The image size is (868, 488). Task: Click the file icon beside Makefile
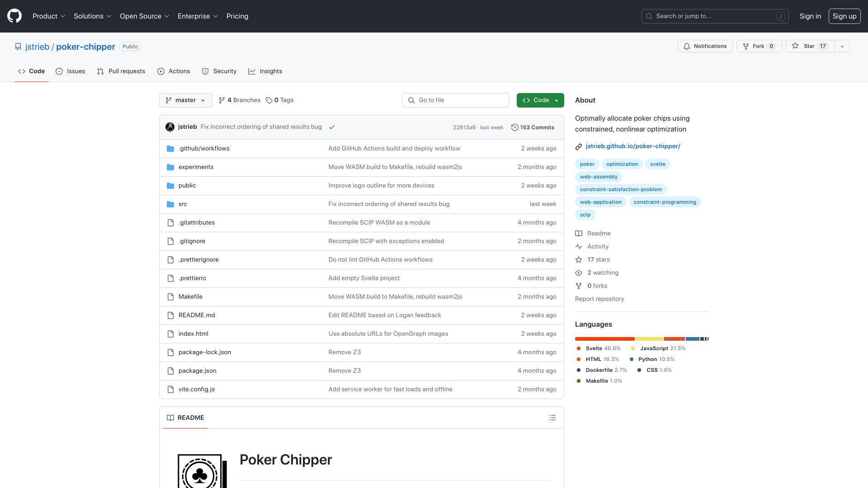[x=170, y=297]
